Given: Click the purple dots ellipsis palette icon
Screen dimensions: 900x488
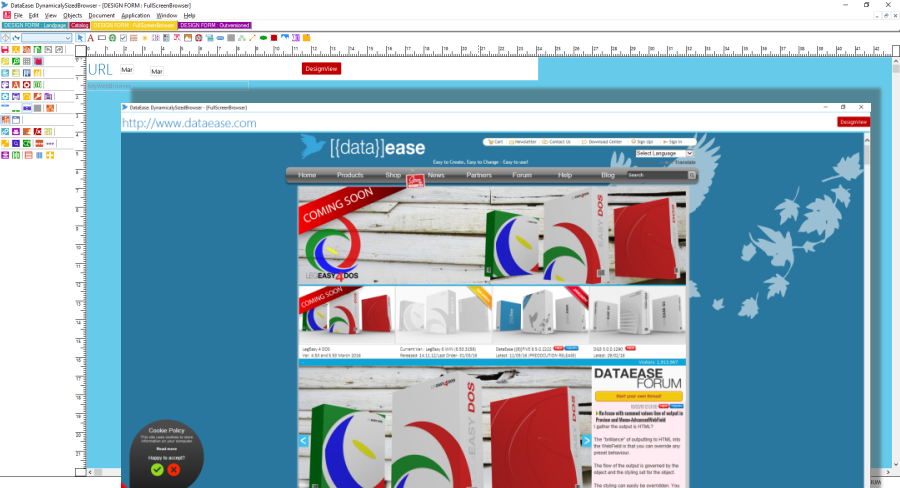Looking at the screenshot, I should pyautogui.click(x=50, y=144).
